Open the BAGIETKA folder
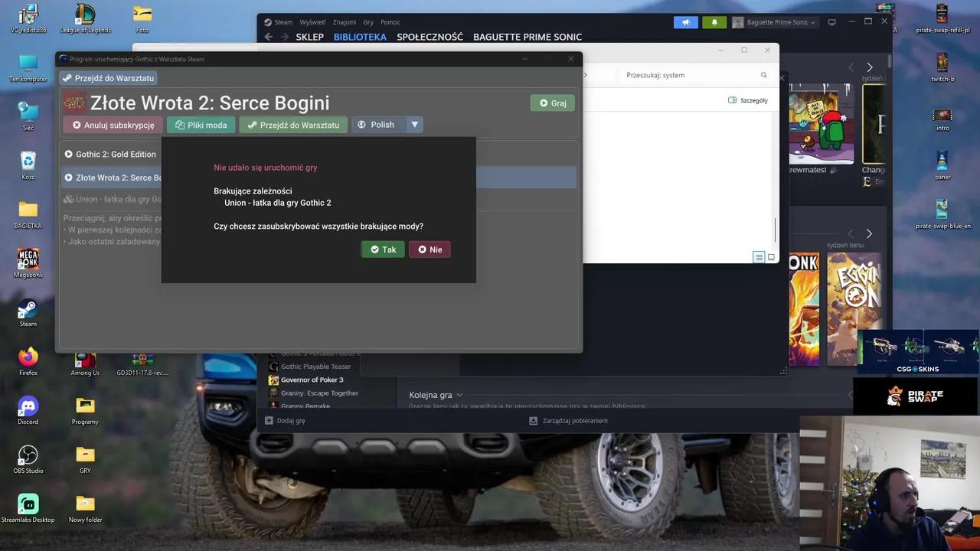The image size is (980, 551). (28, 214)
